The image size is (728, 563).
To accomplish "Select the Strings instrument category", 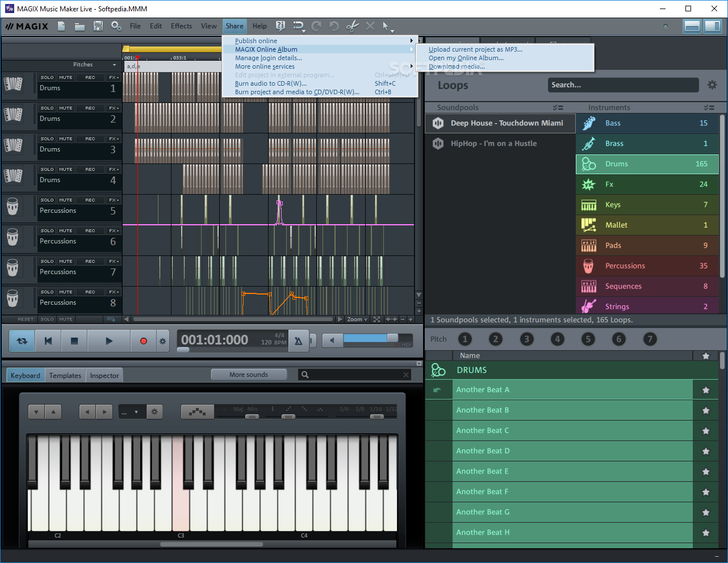I will coord(647,305).
